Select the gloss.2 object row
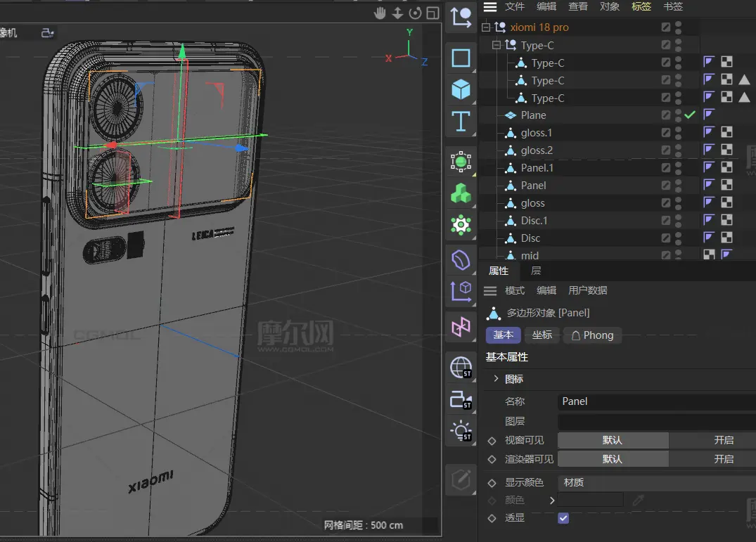Image resolution: width=756 pixels, height=542 pixels. pos(537,150)
